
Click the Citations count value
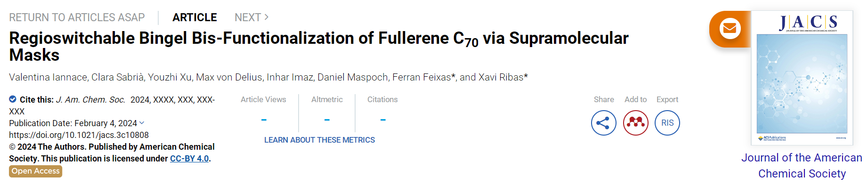coord(383,120)
